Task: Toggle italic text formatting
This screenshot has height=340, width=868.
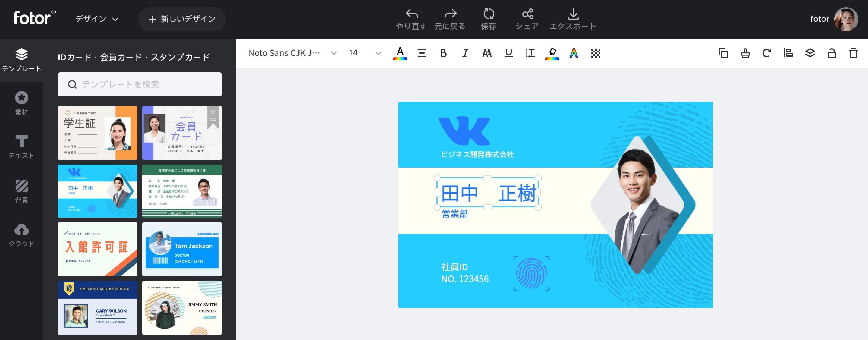Action: pyautogui.click(x=465, y=53)
